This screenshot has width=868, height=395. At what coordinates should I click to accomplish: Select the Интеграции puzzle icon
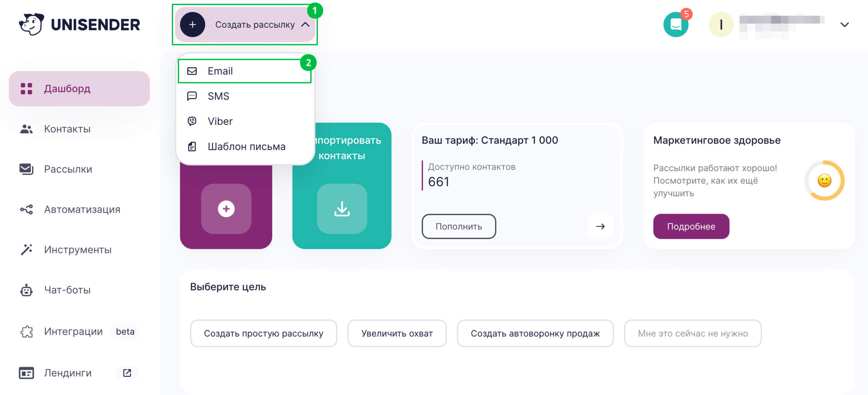coord(26,332)
